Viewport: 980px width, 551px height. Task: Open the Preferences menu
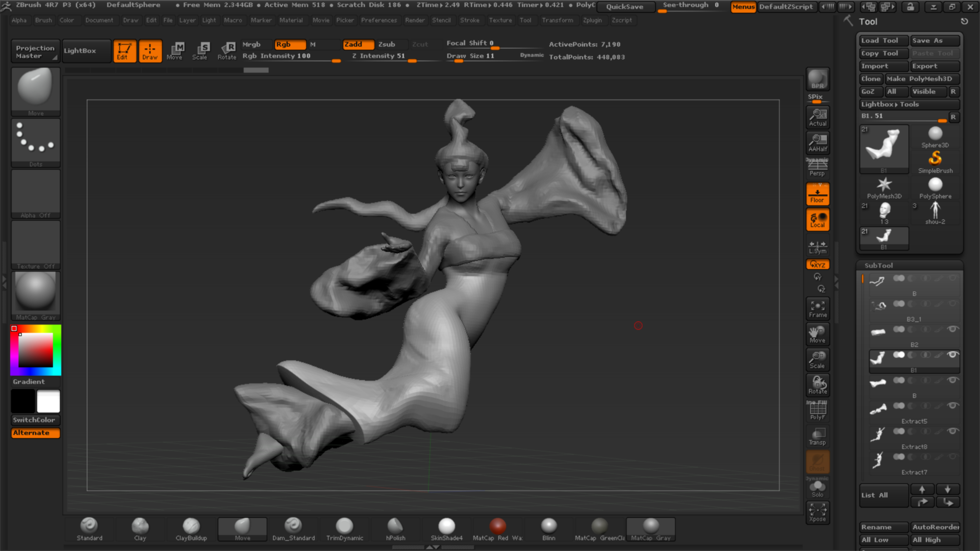(378, 20)
